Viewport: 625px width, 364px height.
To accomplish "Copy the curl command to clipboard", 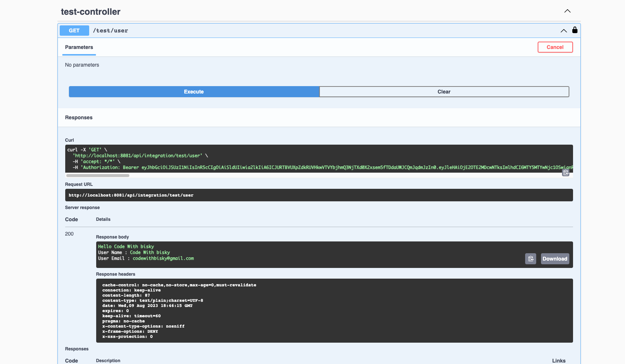I will [x=565, y=173].
